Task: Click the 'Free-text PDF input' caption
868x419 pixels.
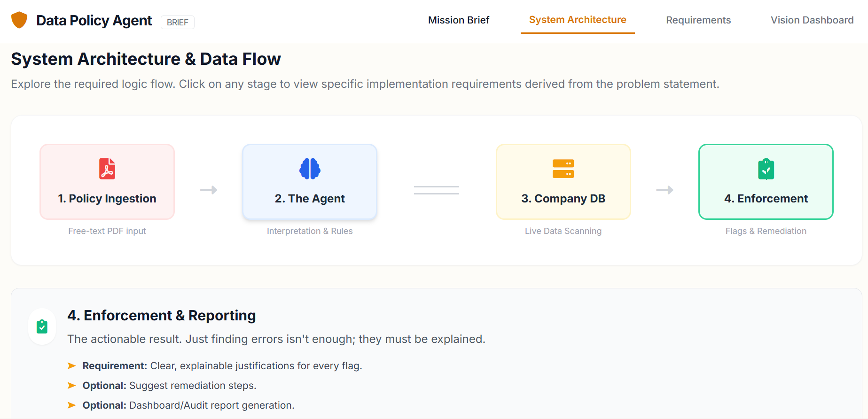Action: coord(107,231)
